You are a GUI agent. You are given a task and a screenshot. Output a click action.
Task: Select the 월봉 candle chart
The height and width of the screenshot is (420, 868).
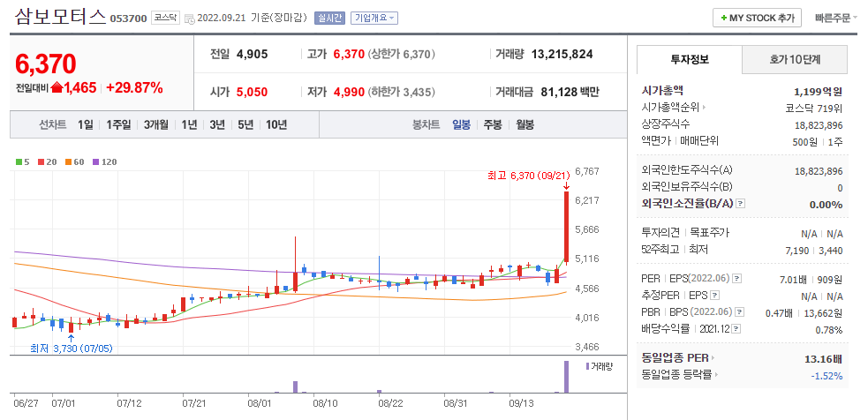click(x=525, y=125)
